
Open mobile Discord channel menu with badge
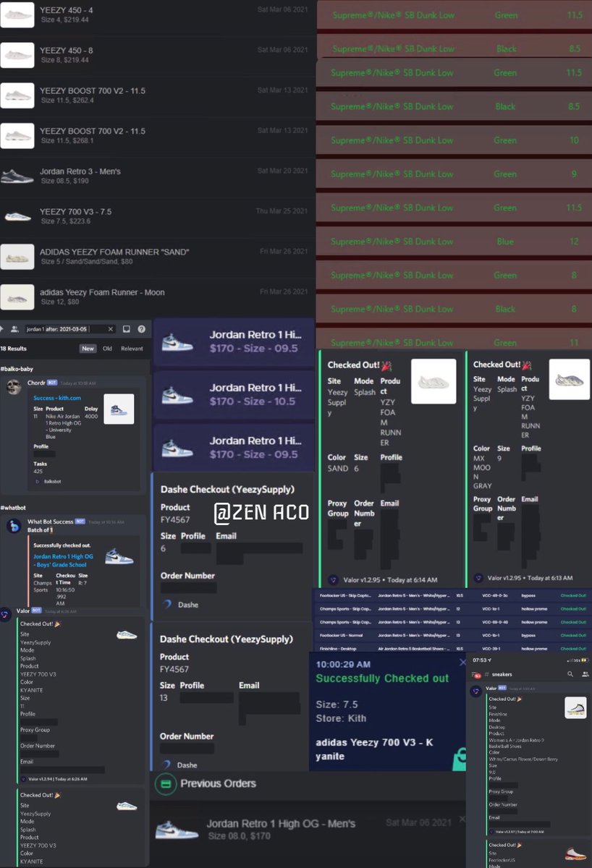coord(477,674)
